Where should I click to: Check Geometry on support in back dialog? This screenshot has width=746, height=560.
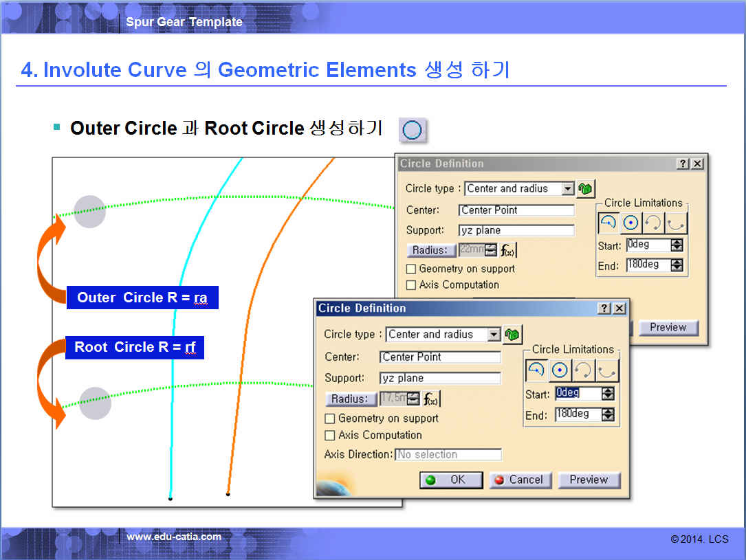click(411, 269)
